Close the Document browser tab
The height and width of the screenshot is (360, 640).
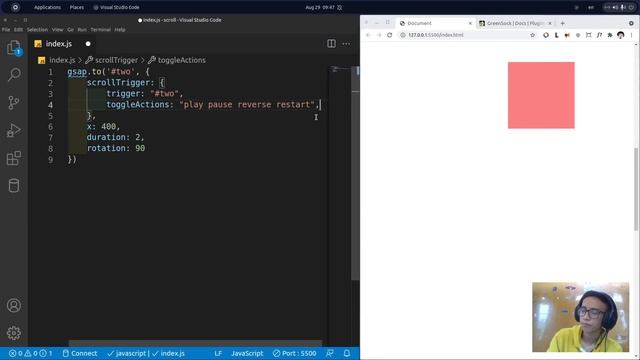[470, 23]
